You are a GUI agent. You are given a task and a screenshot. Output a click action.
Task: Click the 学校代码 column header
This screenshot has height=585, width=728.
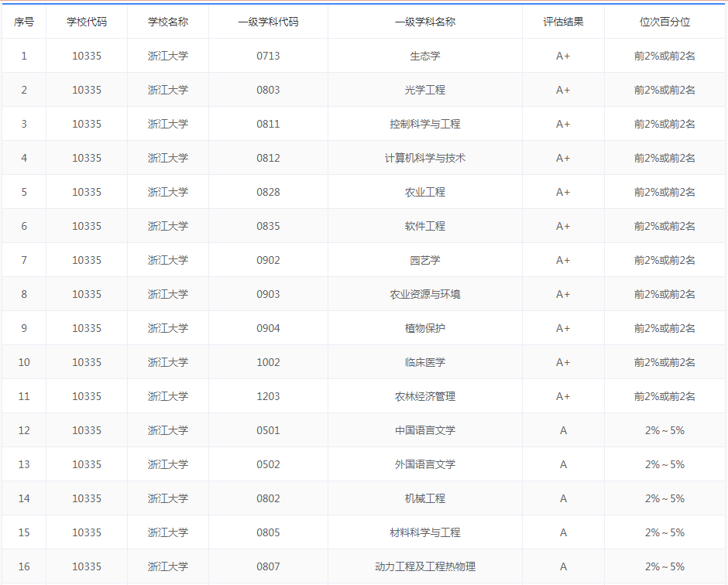[87, 22]
